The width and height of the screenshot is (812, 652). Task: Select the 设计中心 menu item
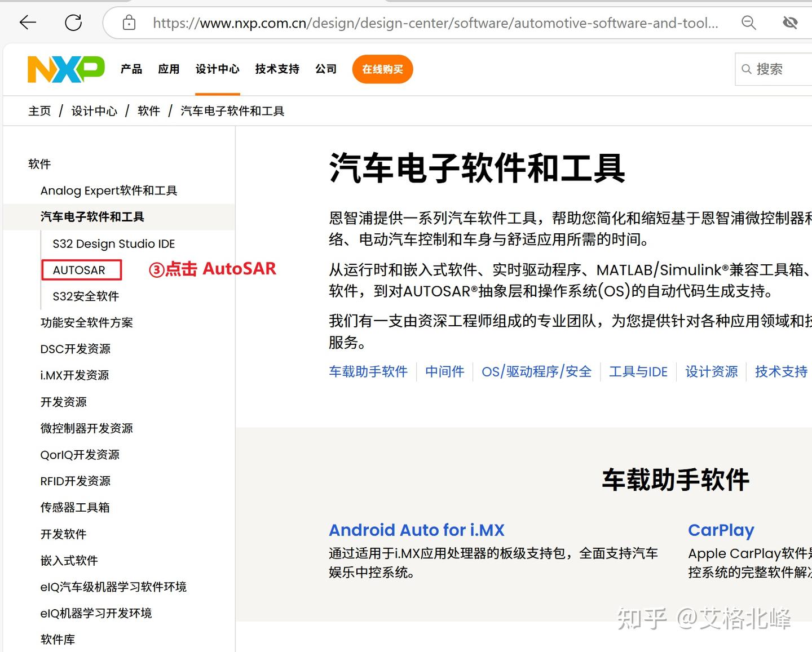[x=217, y=69]
